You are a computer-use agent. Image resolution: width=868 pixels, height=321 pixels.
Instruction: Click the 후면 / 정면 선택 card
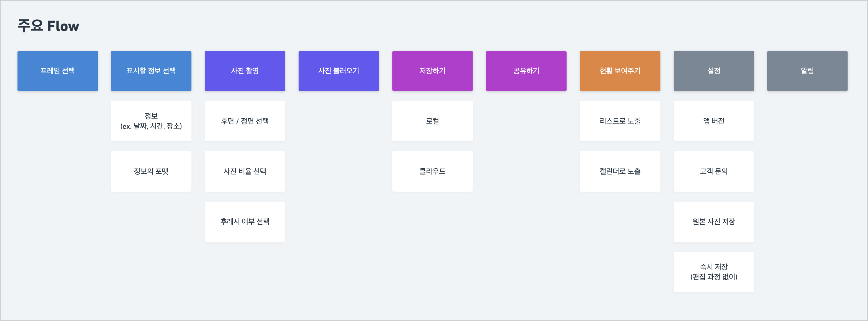[x=245, y=121]
